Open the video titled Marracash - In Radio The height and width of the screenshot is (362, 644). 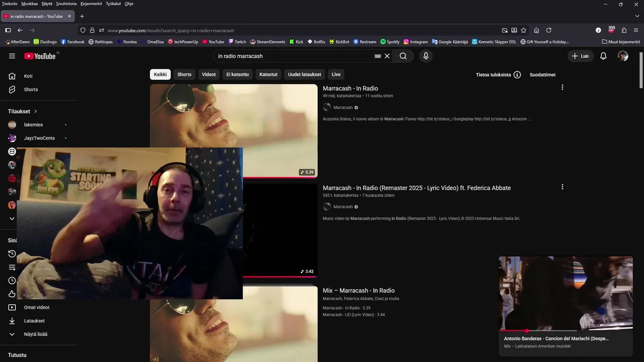coord(350,88)
